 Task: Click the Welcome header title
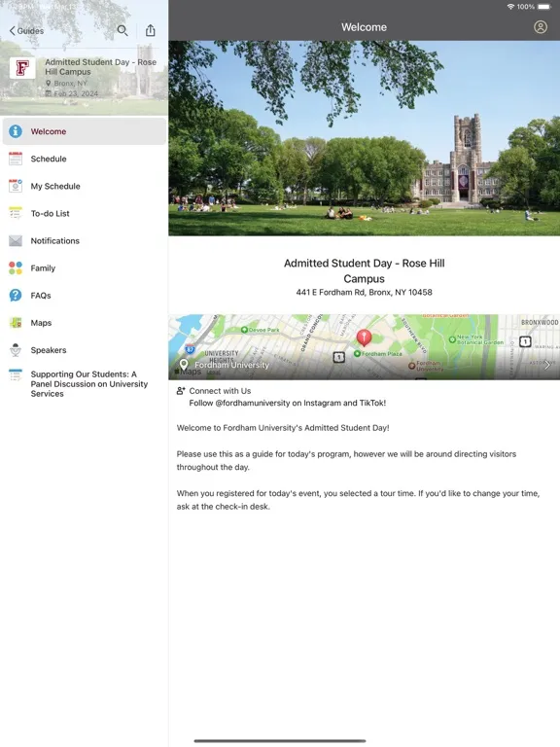(x=364, y=27)
